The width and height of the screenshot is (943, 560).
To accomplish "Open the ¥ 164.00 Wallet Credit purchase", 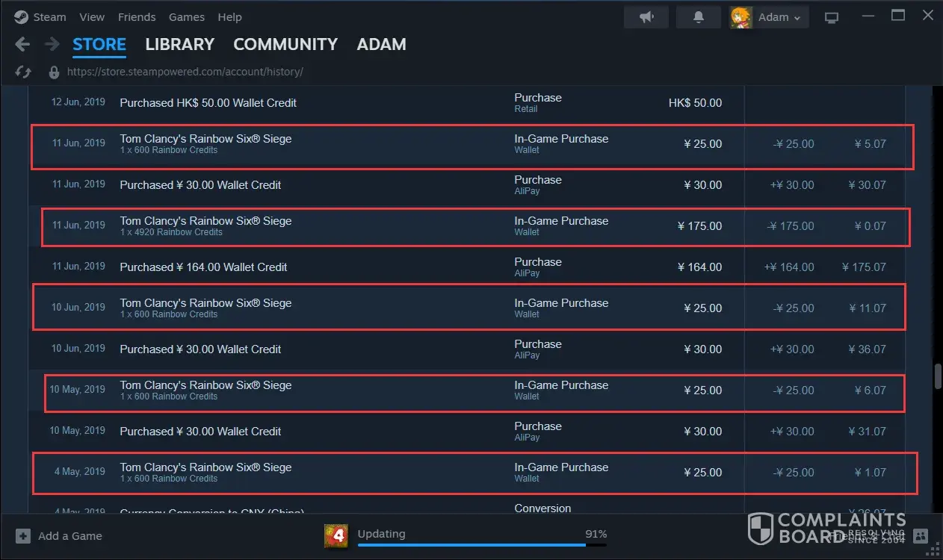I will pos(203,267).
